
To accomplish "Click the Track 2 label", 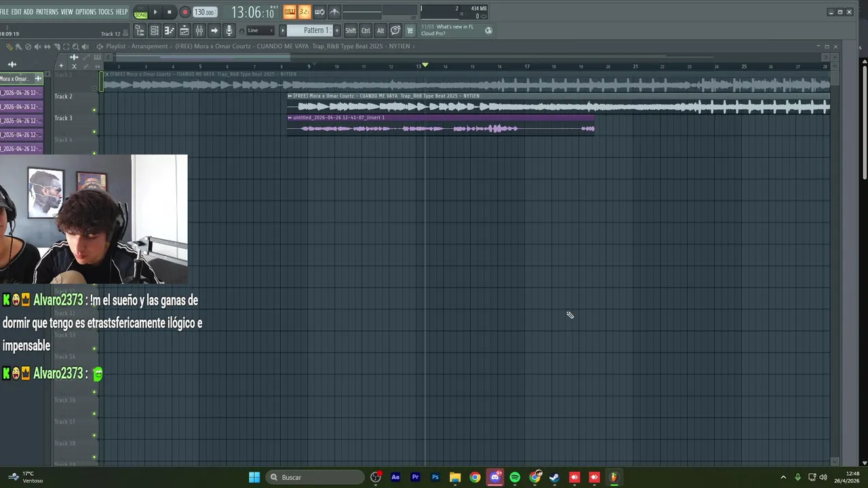I will pos(64,96).
